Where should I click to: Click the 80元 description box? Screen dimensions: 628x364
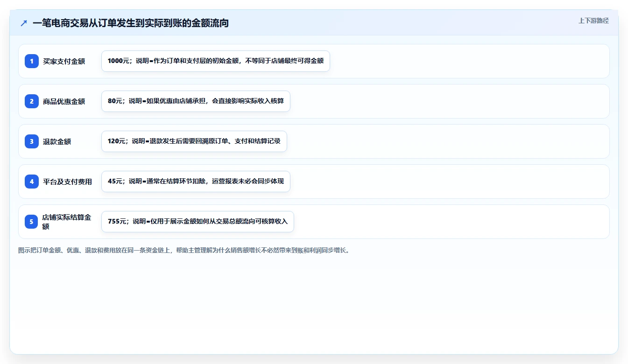click(x=196, y=101)
